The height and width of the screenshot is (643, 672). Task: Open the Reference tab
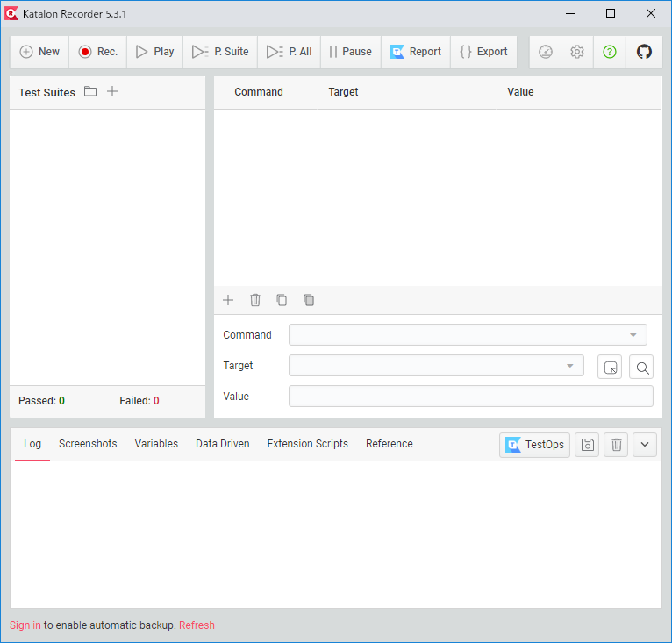point(390,444)
